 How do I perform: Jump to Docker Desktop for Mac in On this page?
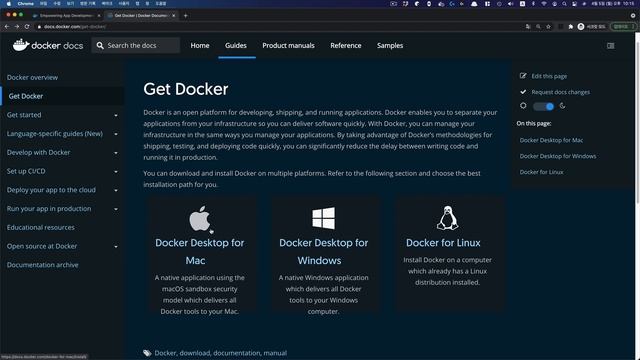coord(551,140)
